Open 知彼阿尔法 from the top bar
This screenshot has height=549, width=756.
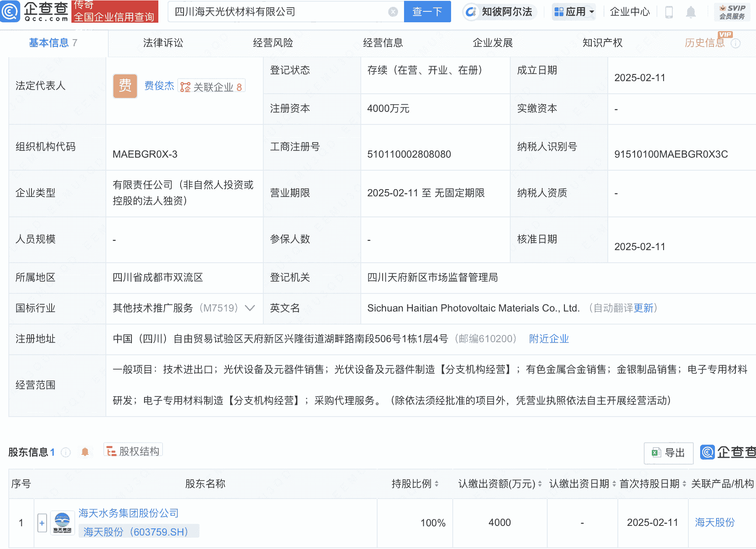[x=499, y=12]
